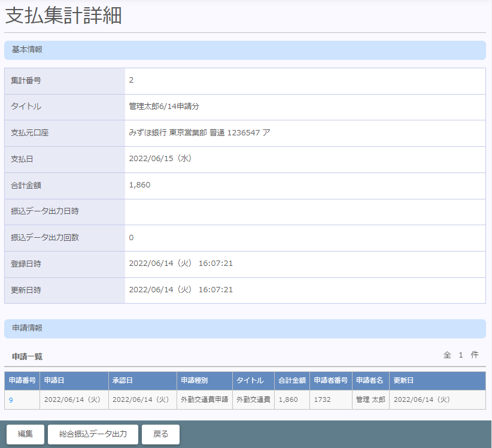Click the 外勤交通費申請 table cell
This screenshot has width=492, height=448.
[x=204, y=400]
